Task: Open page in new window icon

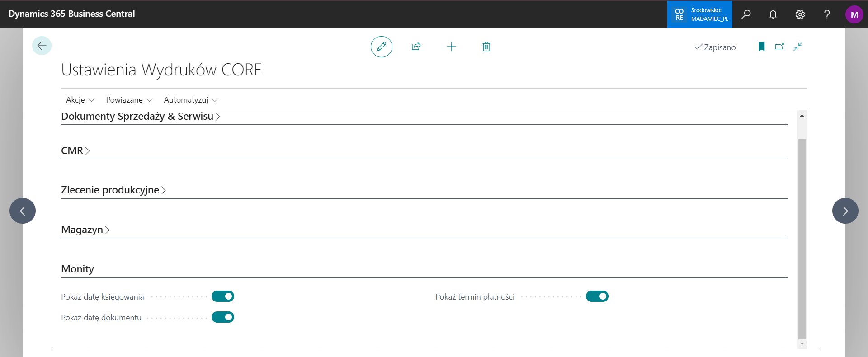Action: 779,47
